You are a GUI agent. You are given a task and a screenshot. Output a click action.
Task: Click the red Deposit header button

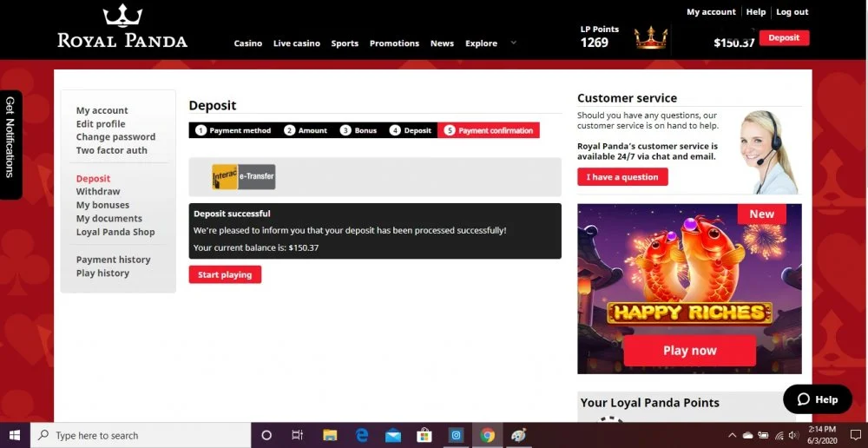coord(784,37)
